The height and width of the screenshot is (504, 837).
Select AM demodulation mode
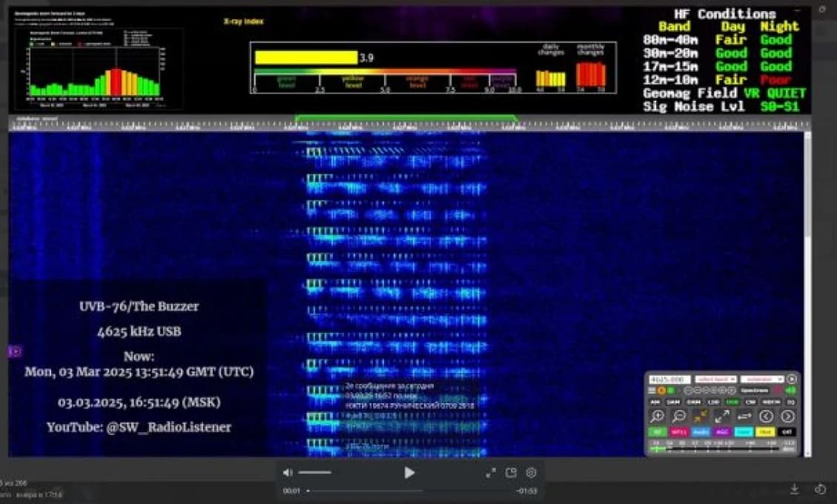[655, 402]
